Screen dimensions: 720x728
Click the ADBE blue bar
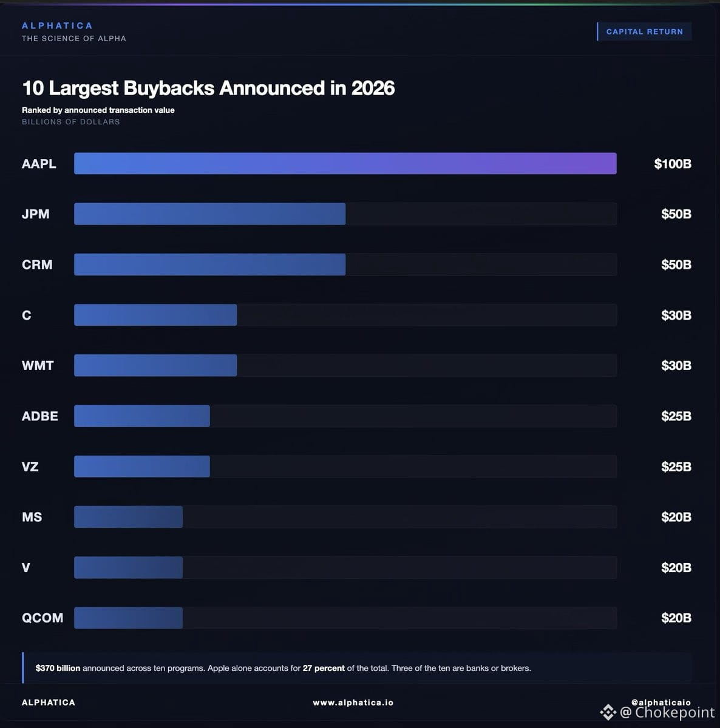[x=142, y=416]
